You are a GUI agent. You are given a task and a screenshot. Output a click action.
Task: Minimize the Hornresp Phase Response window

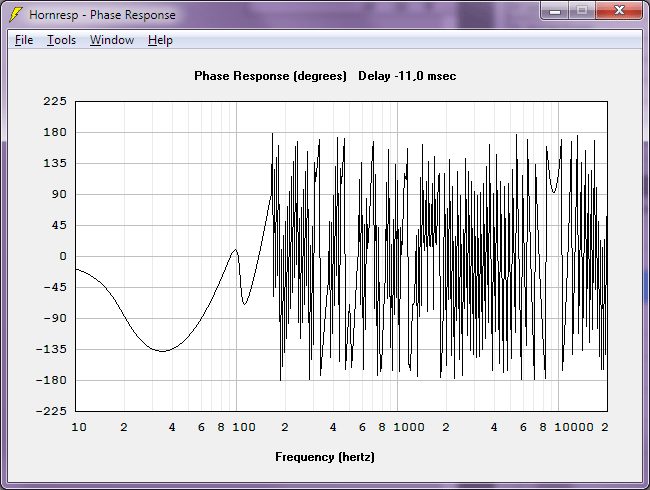click(x=555, y=11)
